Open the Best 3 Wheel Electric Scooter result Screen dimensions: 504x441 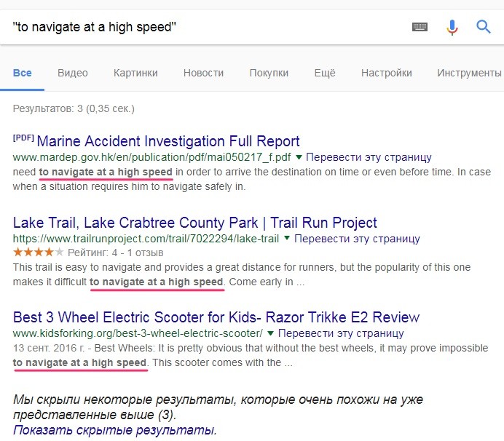coord(216,317)
